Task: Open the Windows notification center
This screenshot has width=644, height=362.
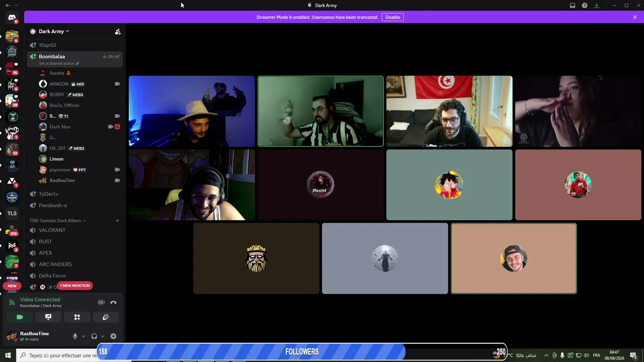Action: point(633,355)
